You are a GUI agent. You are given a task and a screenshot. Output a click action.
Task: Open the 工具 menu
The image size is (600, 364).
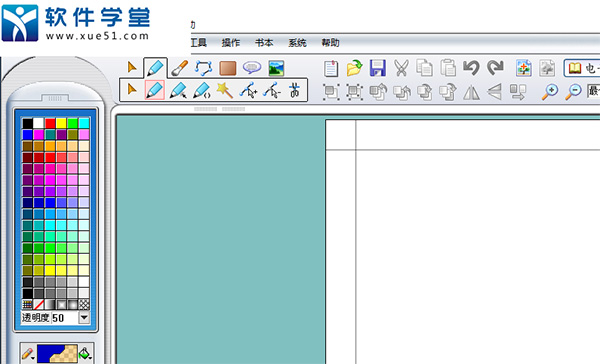point(199,42)
